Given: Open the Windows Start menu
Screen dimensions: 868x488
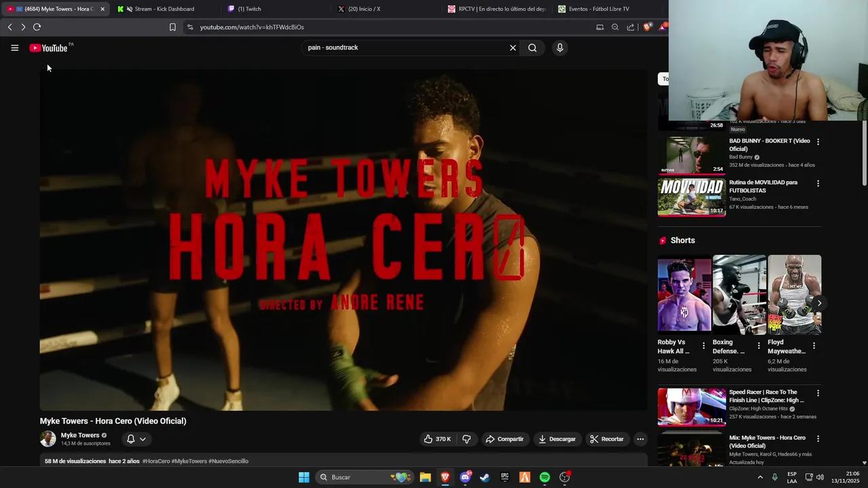Looking at the screenshot, I should 304,477.
